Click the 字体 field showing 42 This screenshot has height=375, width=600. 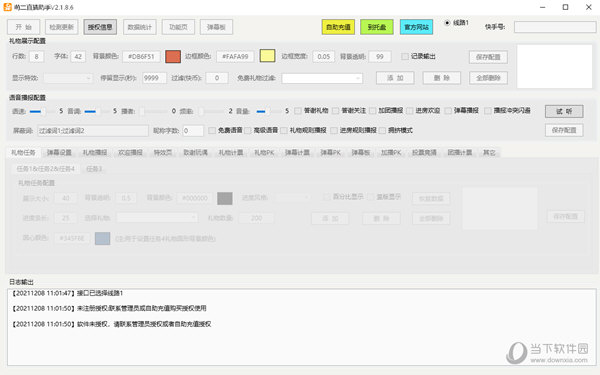78,57
